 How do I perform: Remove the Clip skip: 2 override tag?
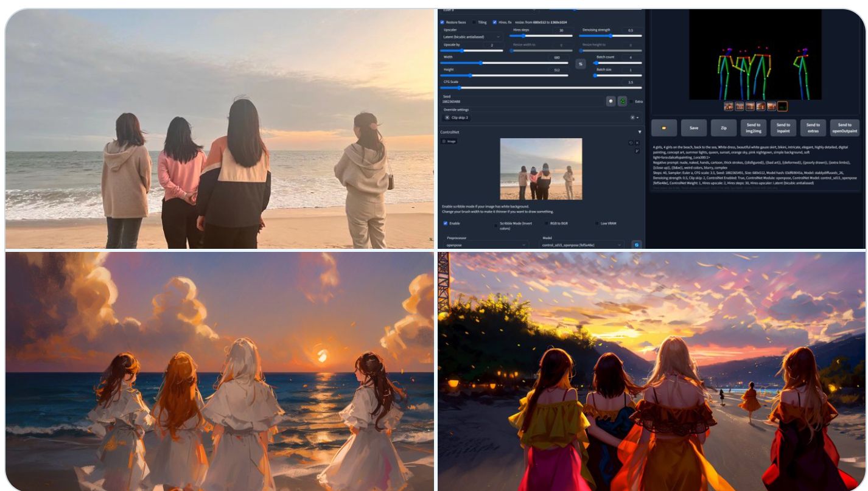click(447, 117)
